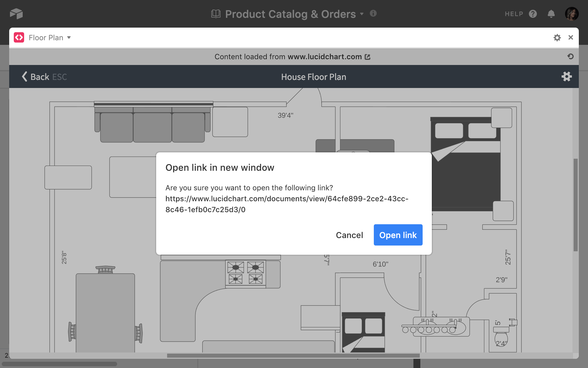The height and width of the screenshot is (368, 588).
Task: Open Floor Plan block settings gear
Action: tap(557, 38)
